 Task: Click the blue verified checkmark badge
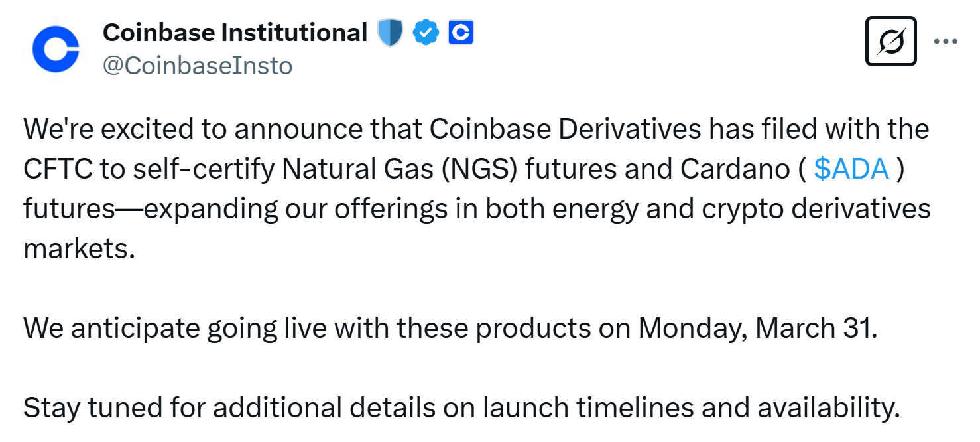click(426, 33)
